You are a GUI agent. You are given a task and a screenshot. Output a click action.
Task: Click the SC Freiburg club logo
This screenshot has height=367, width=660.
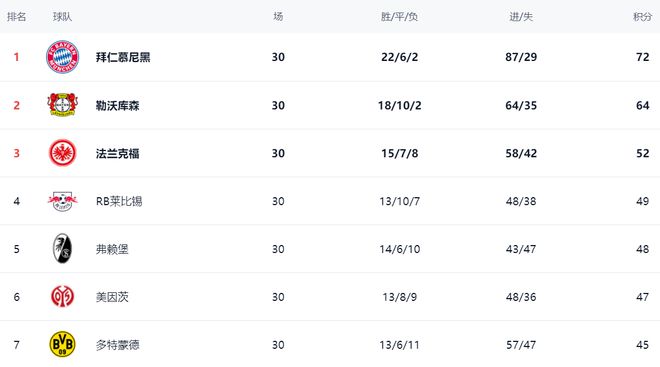pyautogui.click(x=62, y=249)
